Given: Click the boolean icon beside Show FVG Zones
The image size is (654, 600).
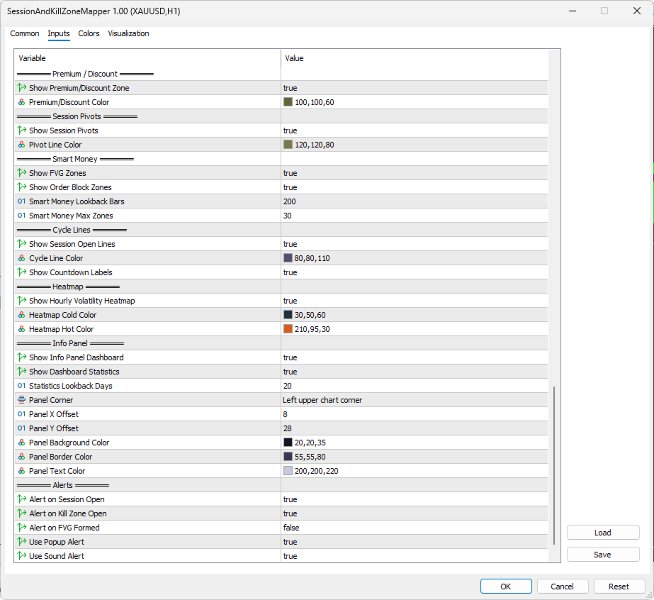Looking at the screenshot, I should [22, 173].
